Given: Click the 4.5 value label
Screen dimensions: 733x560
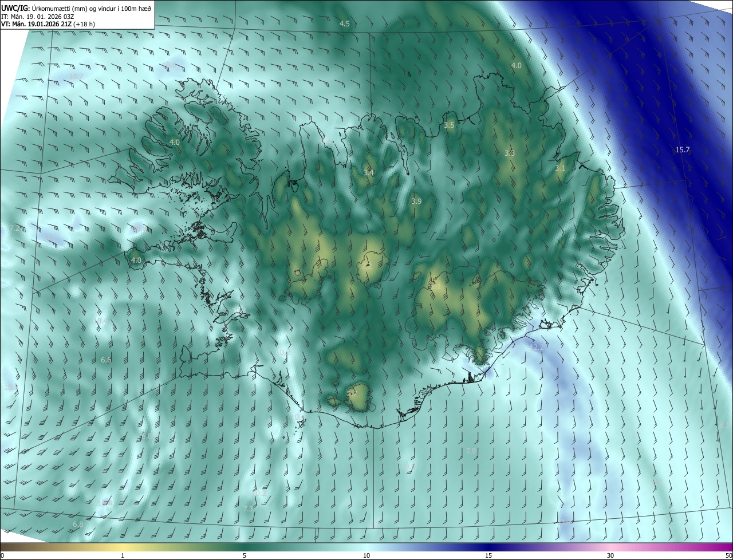Looking at the screenshot, I should [x=345, y=24].
